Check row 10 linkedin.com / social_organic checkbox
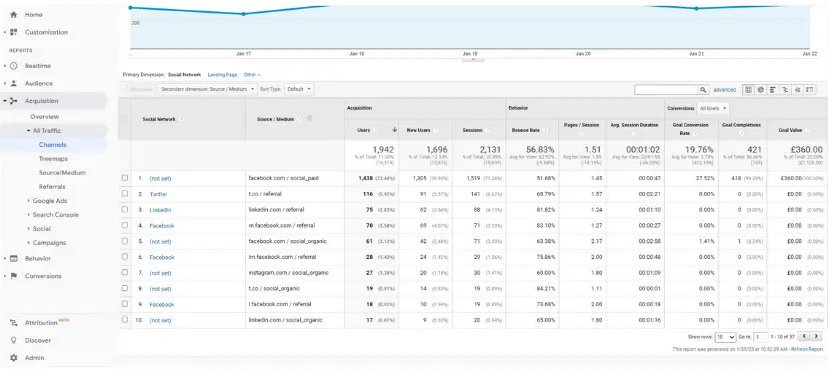Viewport: 828px width, 382px height. (125, 320)
